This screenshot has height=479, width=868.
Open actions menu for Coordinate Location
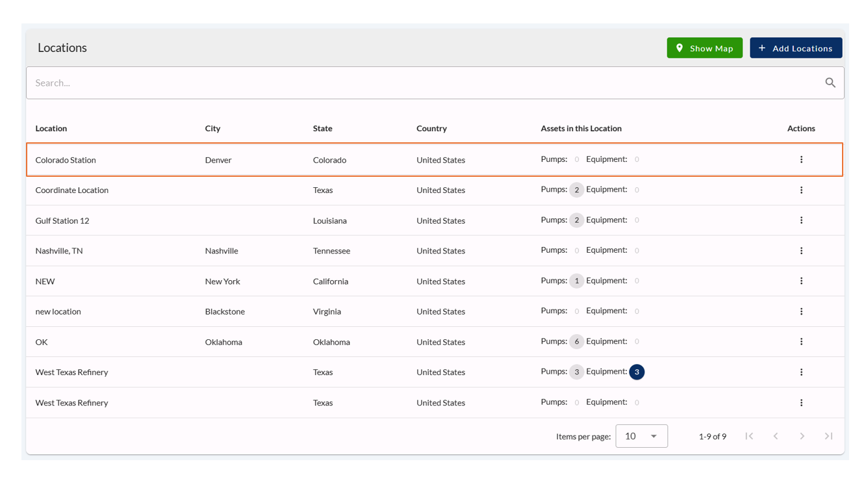click(801, 190)
